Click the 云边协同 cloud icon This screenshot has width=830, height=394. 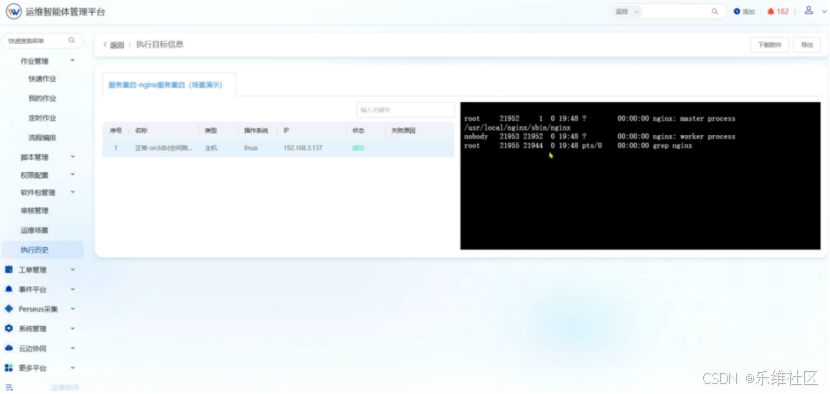pyautogui.click(x=8, y=348)
